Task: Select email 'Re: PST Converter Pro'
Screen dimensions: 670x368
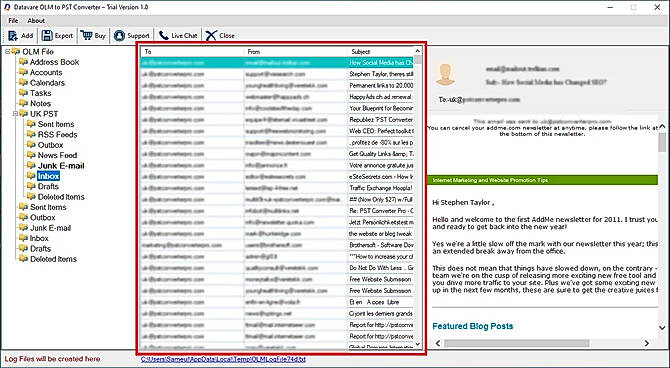Action: (x=277, y=211)
